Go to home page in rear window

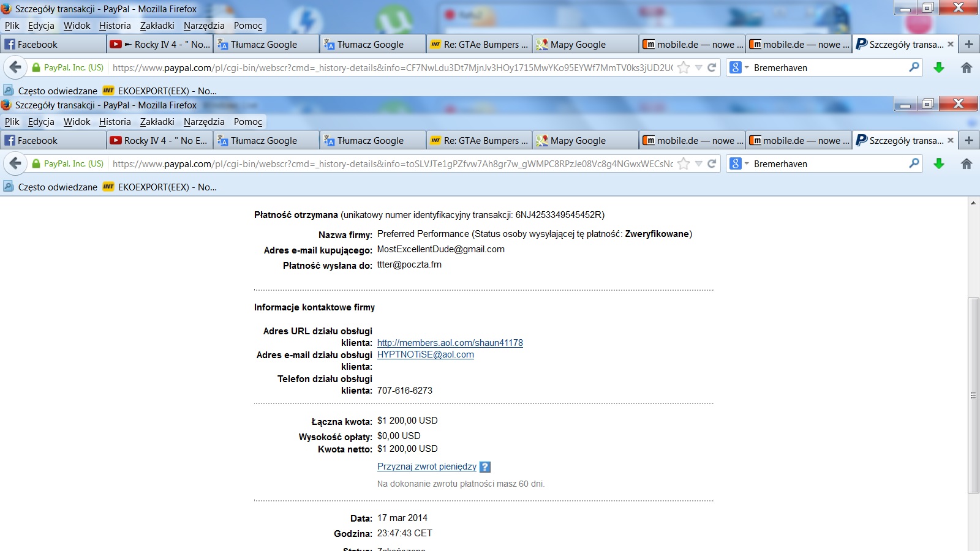click(967, 67)
